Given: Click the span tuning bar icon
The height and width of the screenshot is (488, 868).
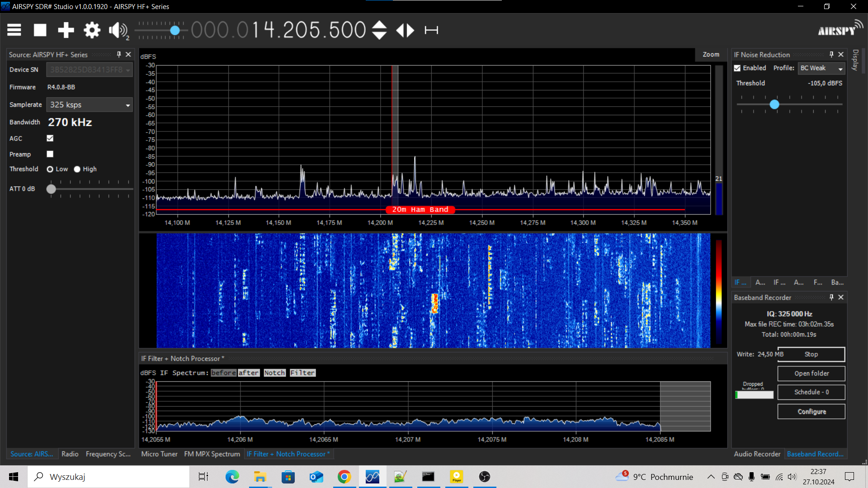Looking at the screenshot, I should coord(431,30).
